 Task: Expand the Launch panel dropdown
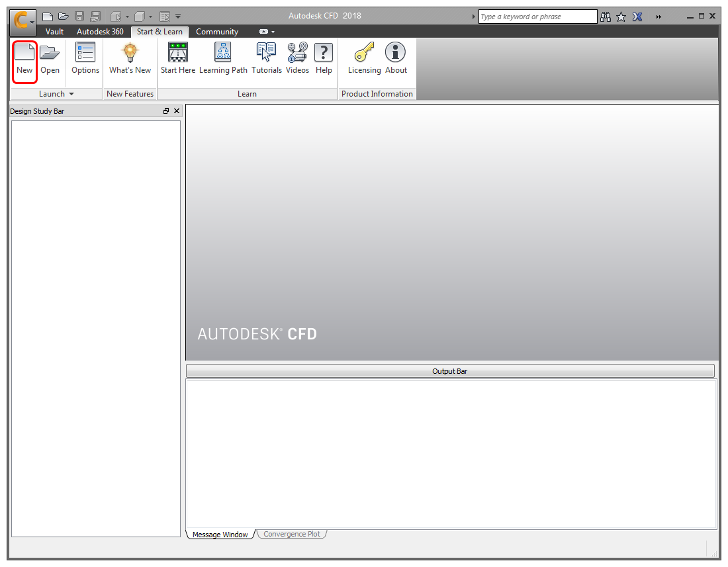(71, 94)
